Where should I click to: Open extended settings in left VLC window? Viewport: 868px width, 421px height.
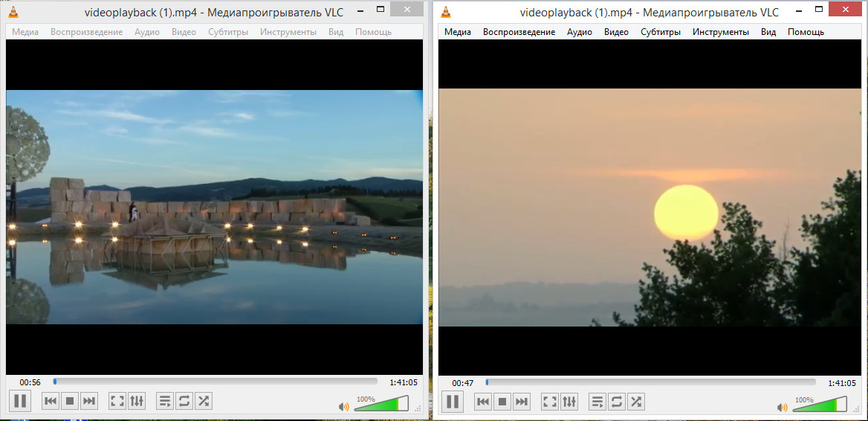click(136, 400)
